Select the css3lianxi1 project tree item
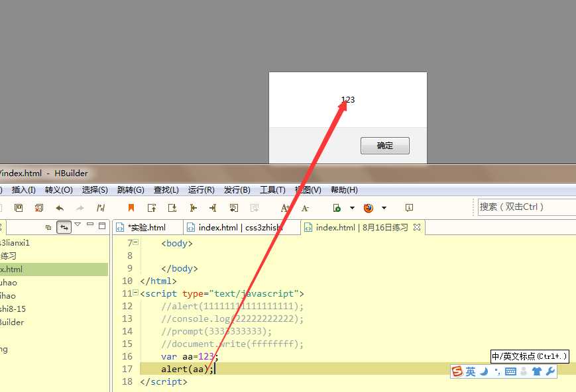 [15, 243]
